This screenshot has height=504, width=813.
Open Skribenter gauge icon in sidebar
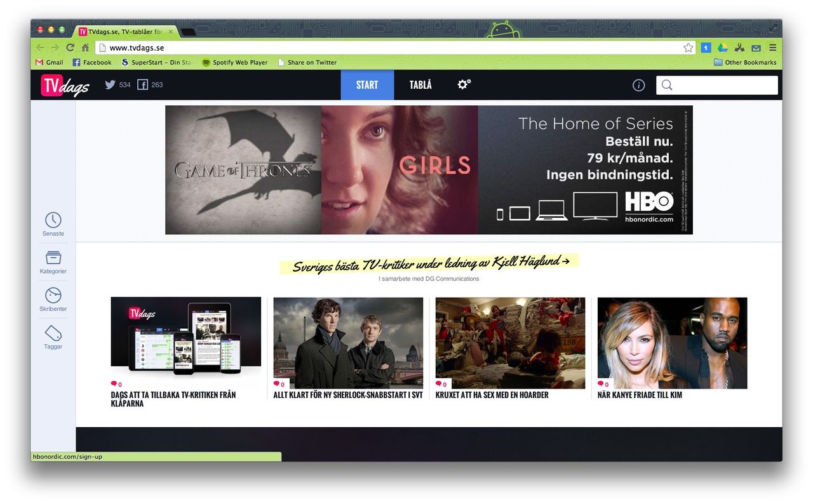coord(53,295)
